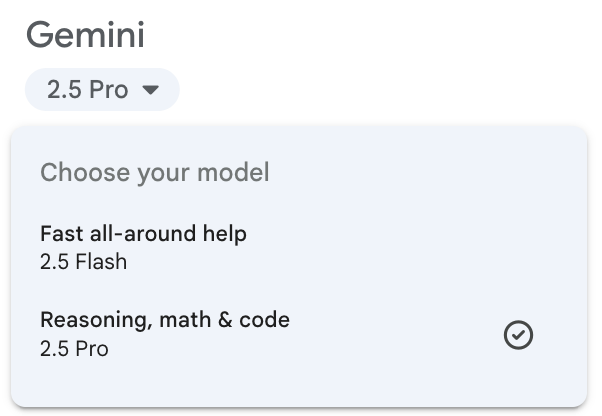Pick the 2.5 Flash subtitle in the menu
602x416 pixels.
click(84, 263)
